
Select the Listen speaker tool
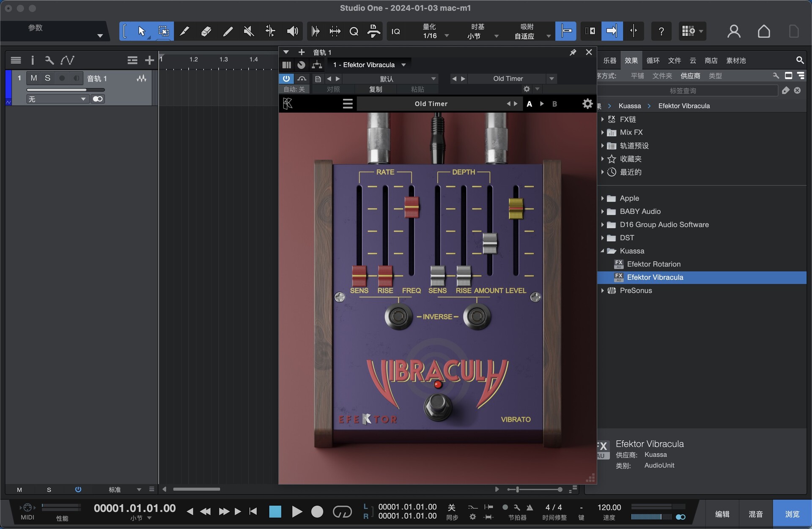pos(292,31)
